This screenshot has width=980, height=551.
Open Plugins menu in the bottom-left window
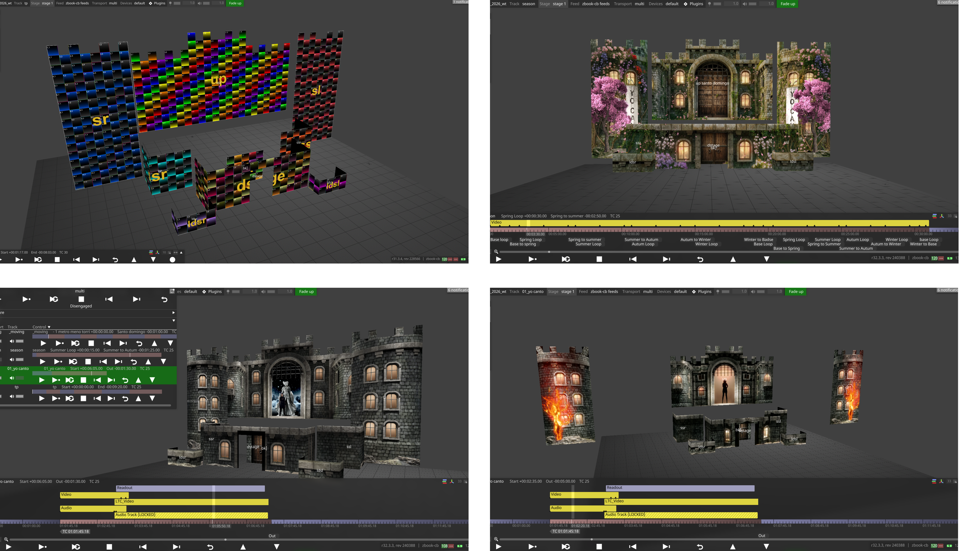coord(212,292)
